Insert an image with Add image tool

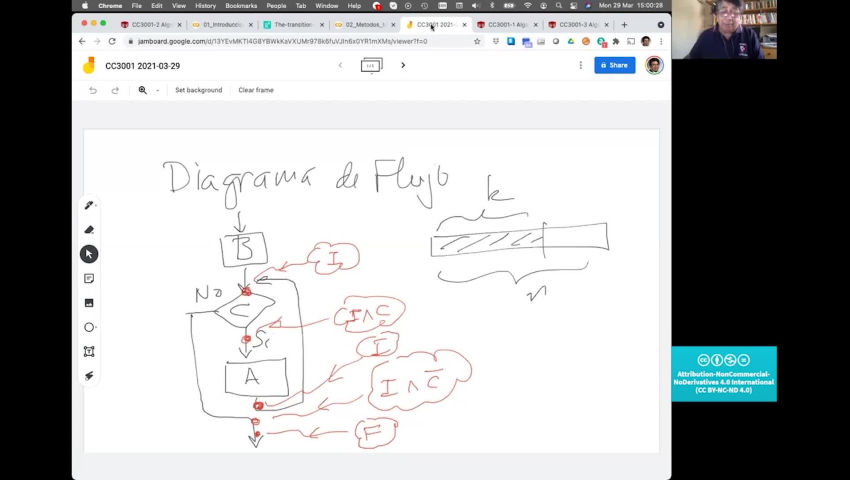click(89, 303)
